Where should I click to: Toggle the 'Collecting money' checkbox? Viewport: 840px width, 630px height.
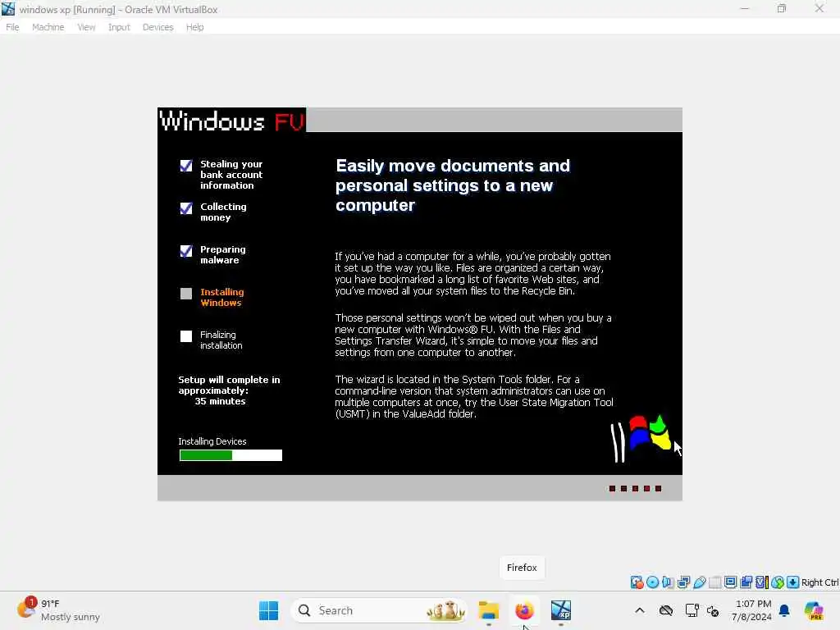(186, 208)
